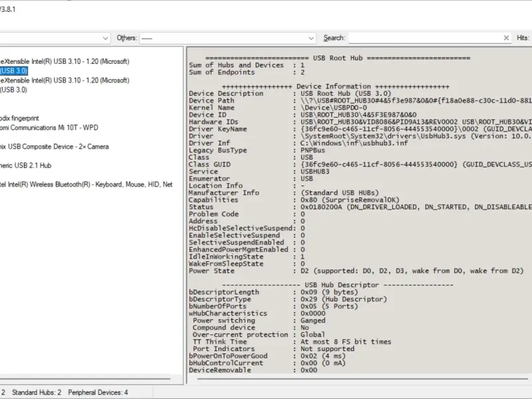
Task: Click the 'WakeFromSleepState' line
Action: pyautogui.click(x=247, y=264)
